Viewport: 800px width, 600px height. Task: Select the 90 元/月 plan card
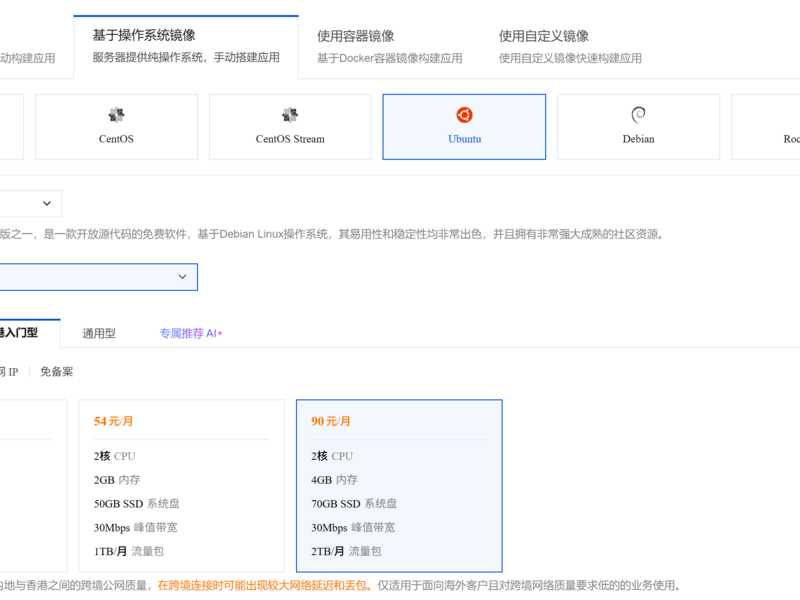click(399, 486)
